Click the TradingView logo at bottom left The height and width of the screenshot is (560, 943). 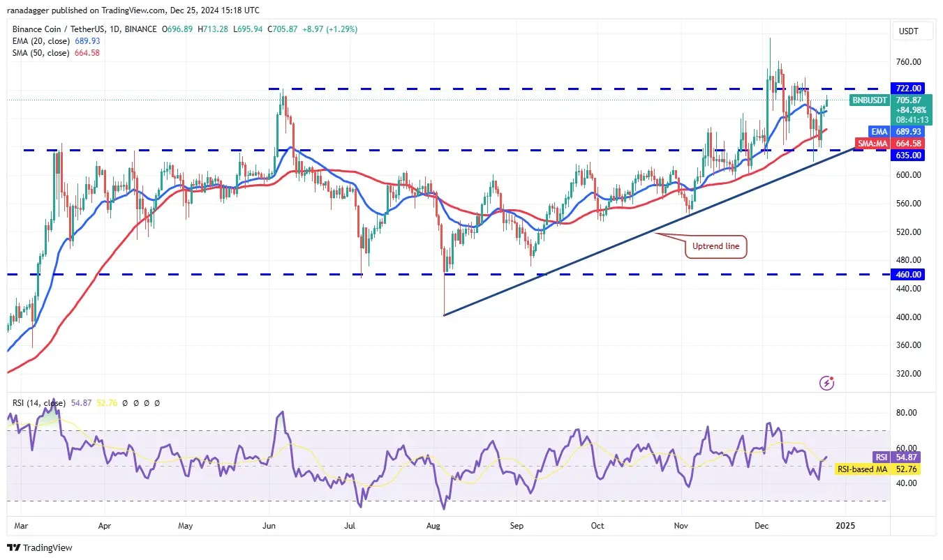click(x=39, y=547)
